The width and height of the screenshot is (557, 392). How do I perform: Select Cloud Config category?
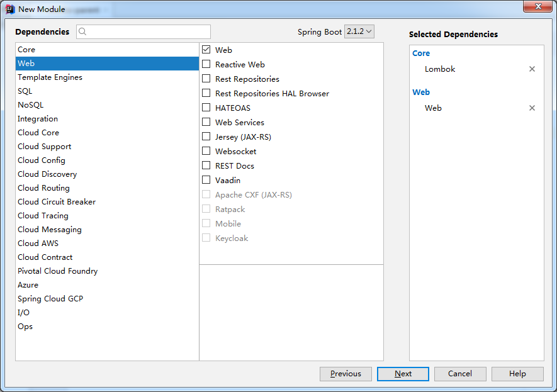pos(107,160)
